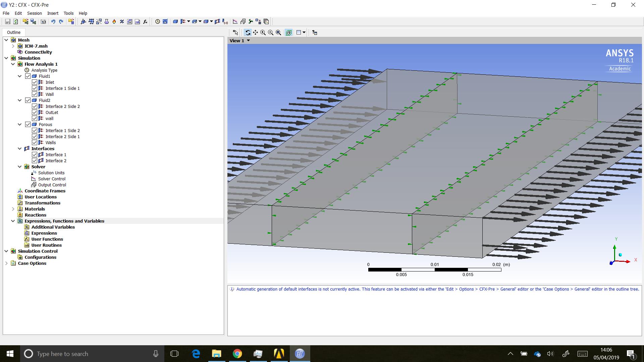Click the Fit View magnifier icon
The width and height of the screenshot is (644, 362).
coord(278,33)
